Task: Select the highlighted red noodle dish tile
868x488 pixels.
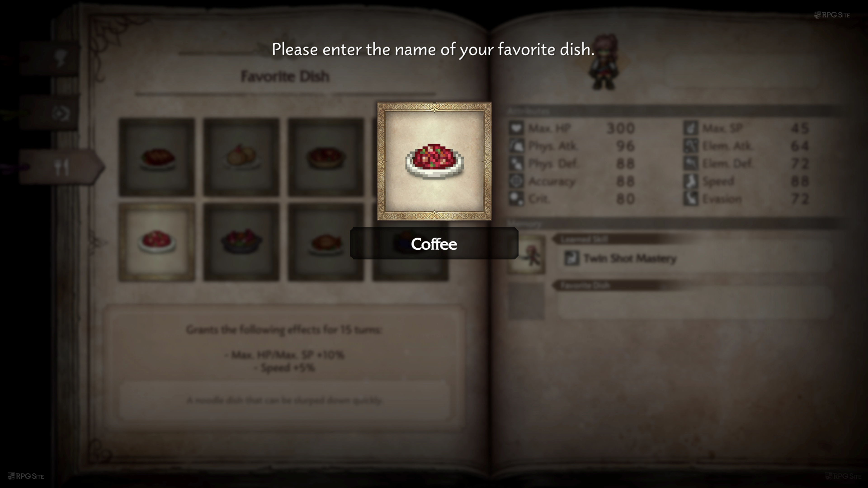Action: click(x=157, y=242)
